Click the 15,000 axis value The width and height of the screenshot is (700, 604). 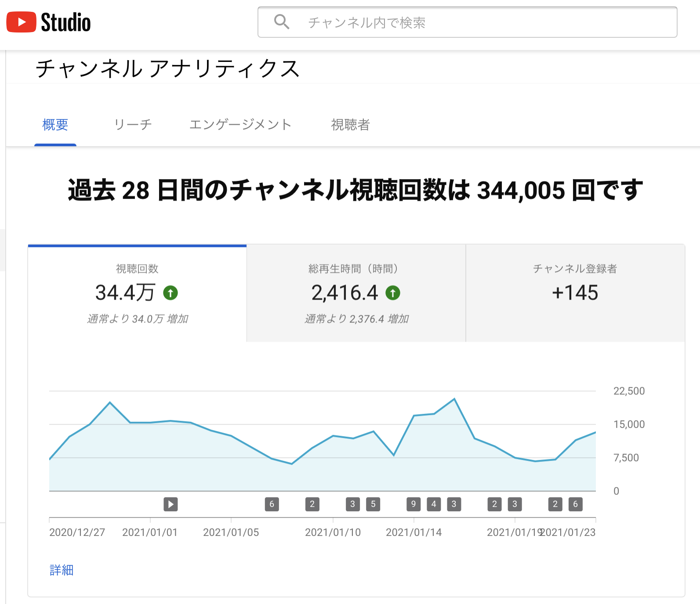coord(629,424)
